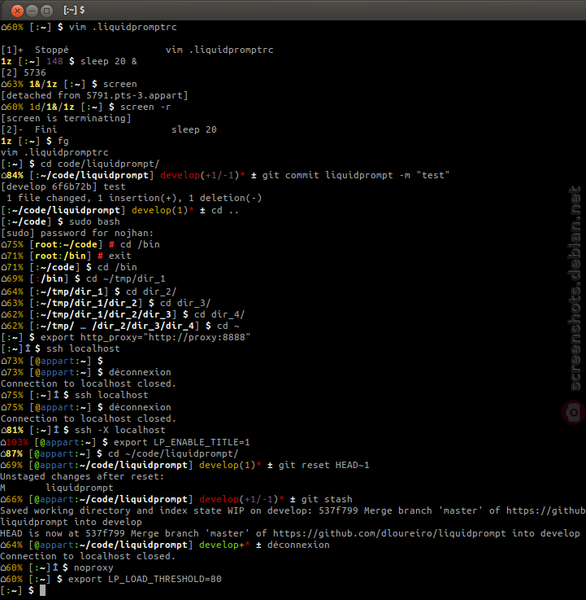
Task: Click the "git reset HEAD~1" command text
Action: pyautogui.click(x=324, y=465)
